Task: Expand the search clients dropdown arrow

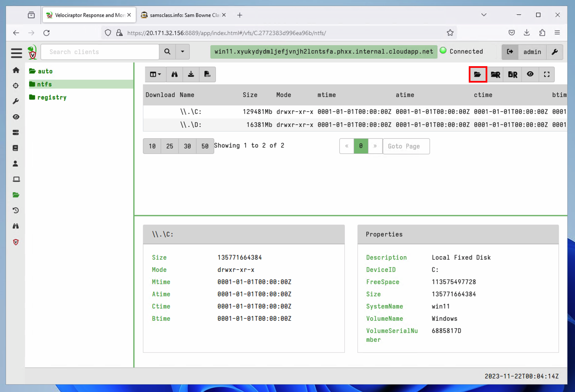Action: (x=183, y=52)
